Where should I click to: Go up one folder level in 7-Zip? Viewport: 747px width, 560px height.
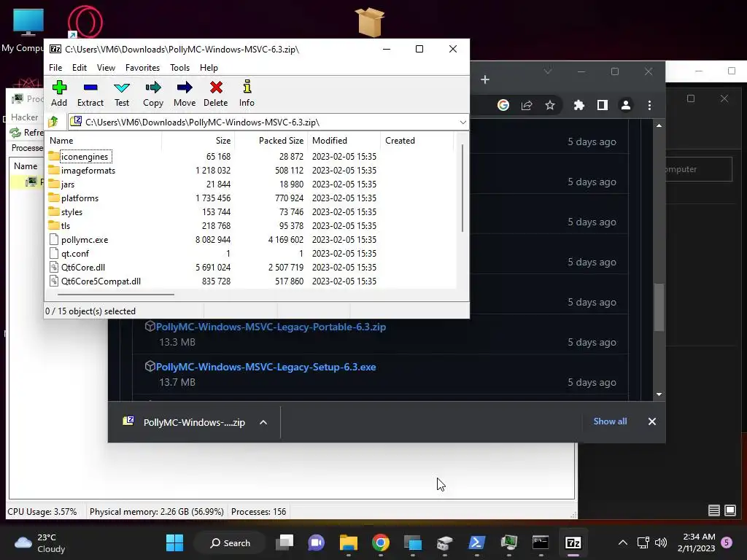coord(53,122)
